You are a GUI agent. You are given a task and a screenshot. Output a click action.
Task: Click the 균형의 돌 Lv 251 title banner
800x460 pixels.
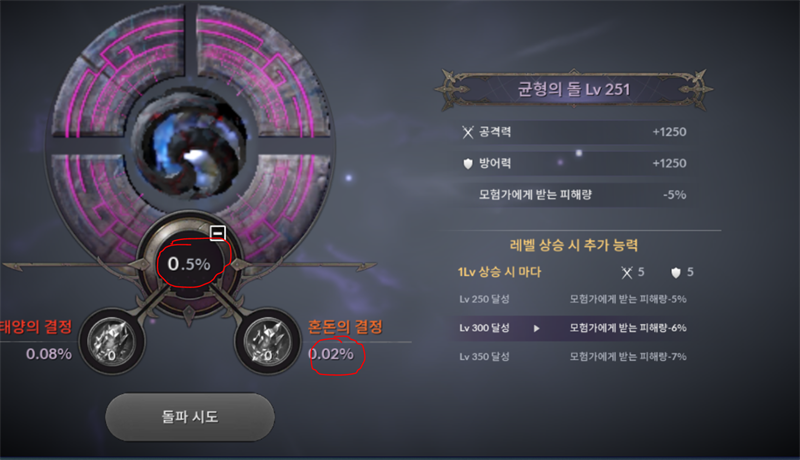(x=574, y=90)
